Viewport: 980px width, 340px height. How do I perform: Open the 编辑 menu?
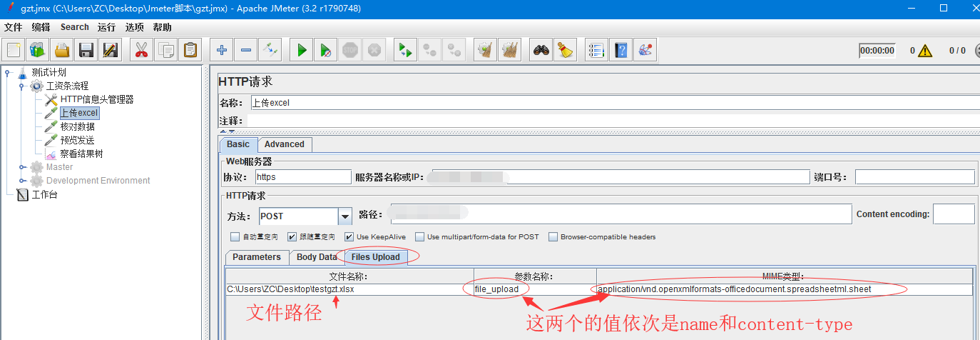(41, 27)
